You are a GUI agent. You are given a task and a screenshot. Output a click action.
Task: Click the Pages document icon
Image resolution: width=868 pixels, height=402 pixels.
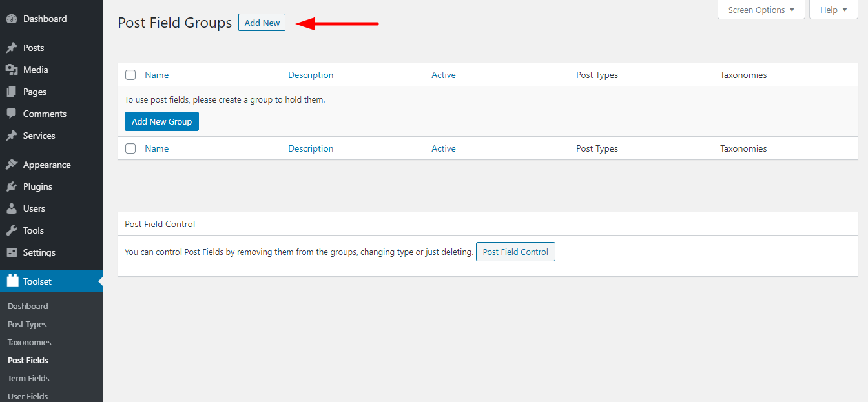pyautogui.click(x=12, y=92)
